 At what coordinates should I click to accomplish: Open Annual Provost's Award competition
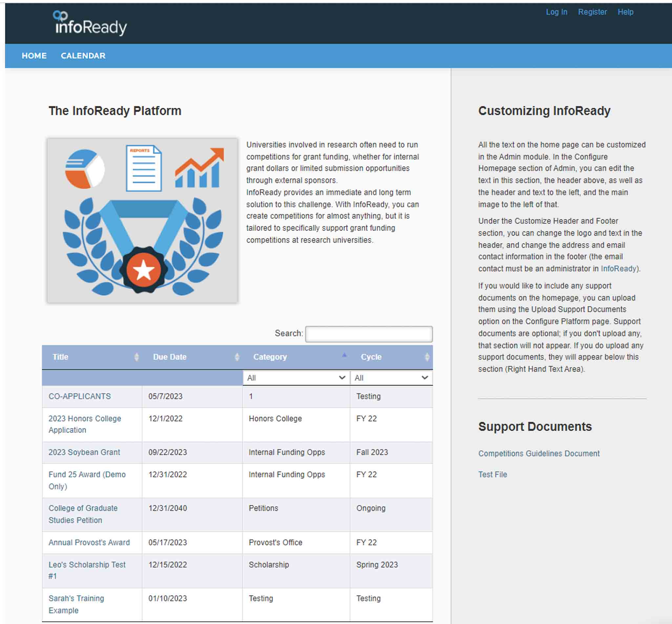click(89, 543)
